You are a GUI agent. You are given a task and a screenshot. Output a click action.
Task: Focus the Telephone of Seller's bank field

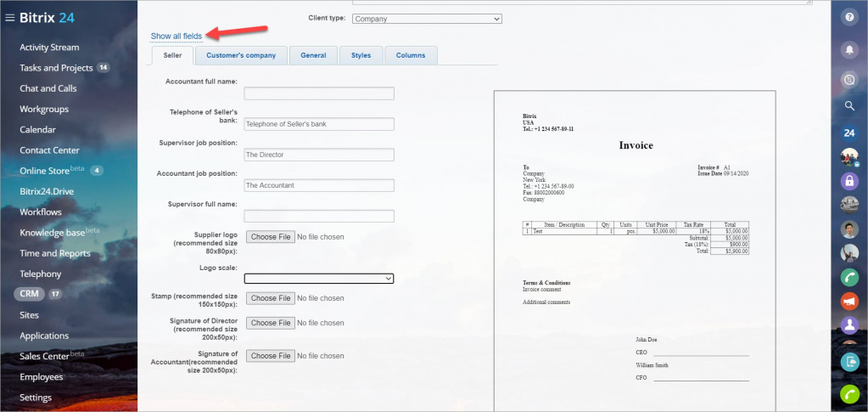click(319, 124)
